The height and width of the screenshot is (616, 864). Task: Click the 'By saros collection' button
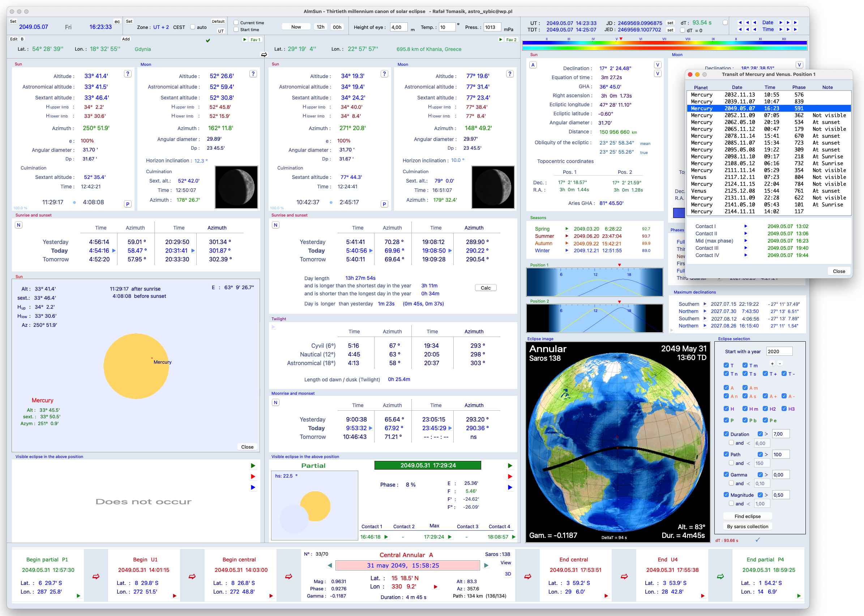click(747, 526)
